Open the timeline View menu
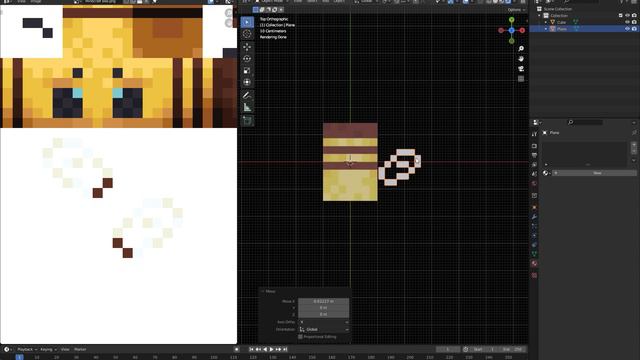This screenshot has width=640, height=360. pyautogui.click(x=65, y=349)
